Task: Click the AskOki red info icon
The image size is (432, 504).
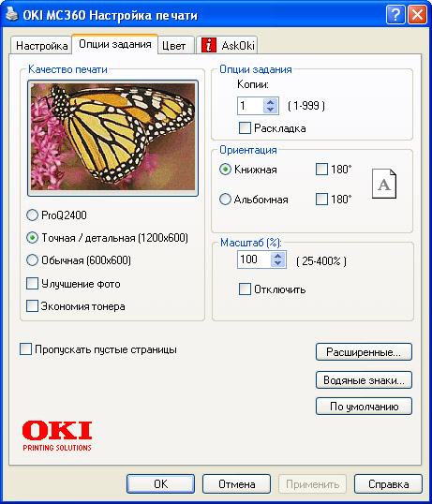Action: [208, 45]
